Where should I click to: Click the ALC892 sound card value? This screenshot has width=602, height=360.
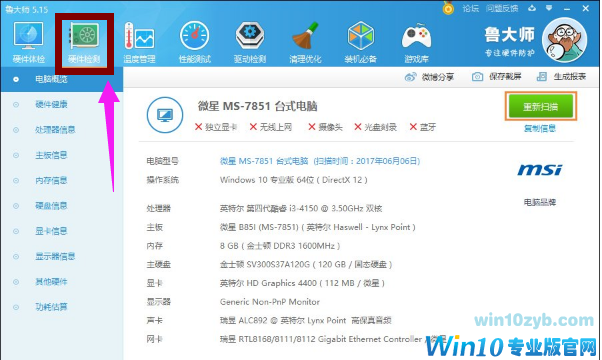[306, 320]
